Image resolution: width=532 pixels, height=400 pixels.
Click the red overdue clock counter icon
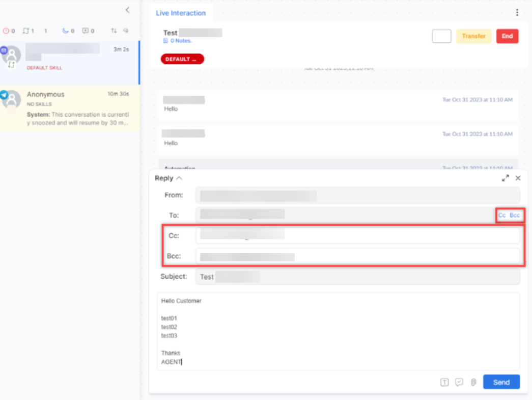coord(6,31)
